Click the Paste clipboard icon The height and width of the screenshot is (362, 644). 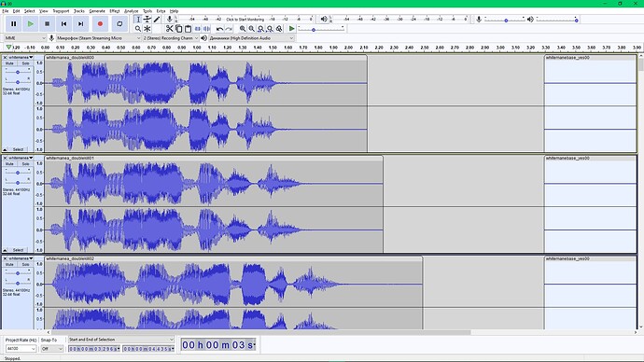tap(189, 29)
